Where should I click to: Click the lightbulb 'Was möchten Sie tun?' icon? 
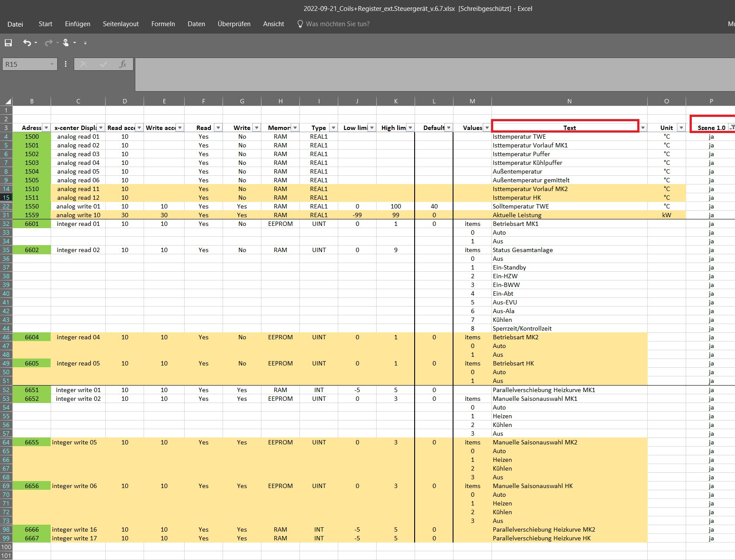coord(300,24)
